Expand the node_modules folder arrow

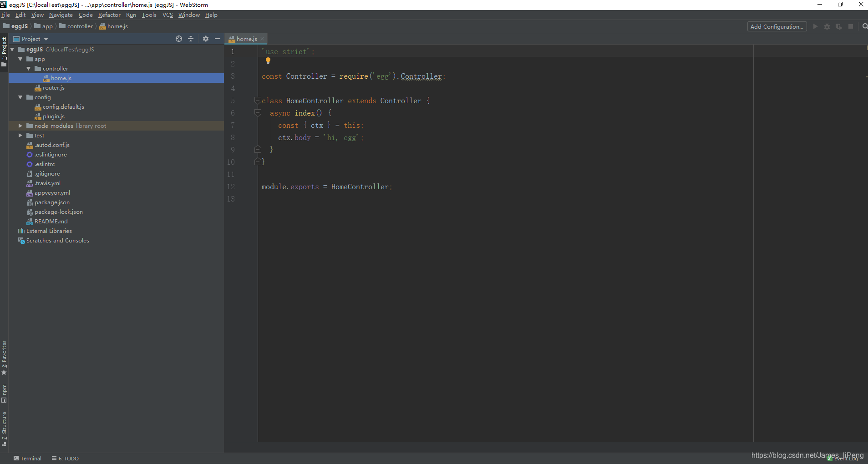click(x=20, y=126)
